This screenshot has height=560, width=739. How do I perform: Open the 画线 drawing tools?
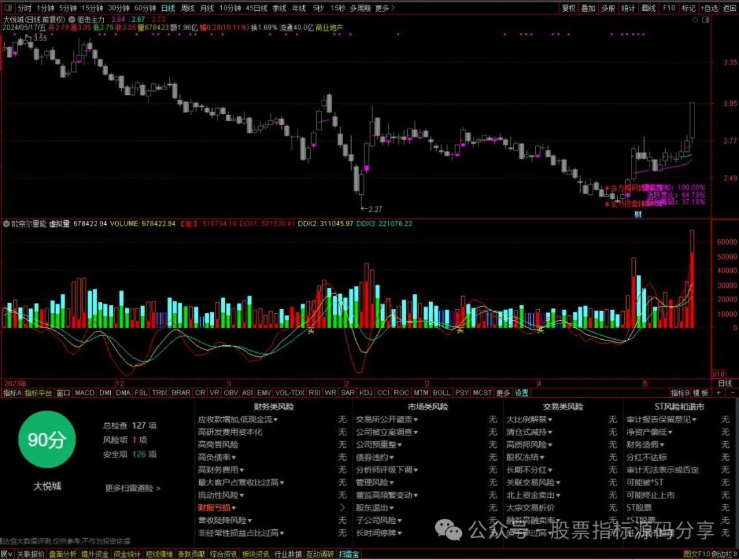point(649,8)
